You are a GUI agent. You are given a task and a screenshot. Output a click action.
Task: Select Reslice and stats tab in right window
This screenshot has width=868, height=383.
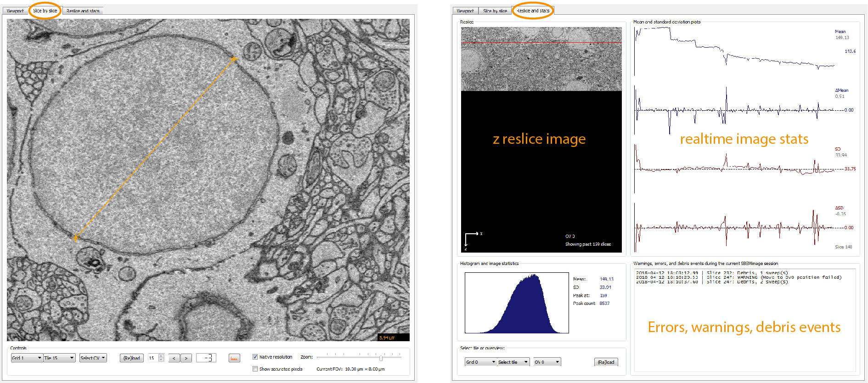533,11
